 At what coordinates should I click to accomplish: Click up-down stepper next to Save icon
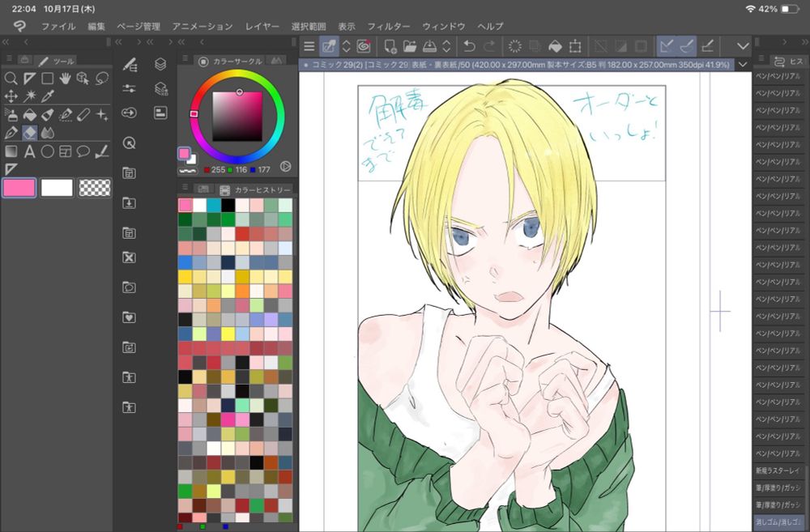point(446,46)
